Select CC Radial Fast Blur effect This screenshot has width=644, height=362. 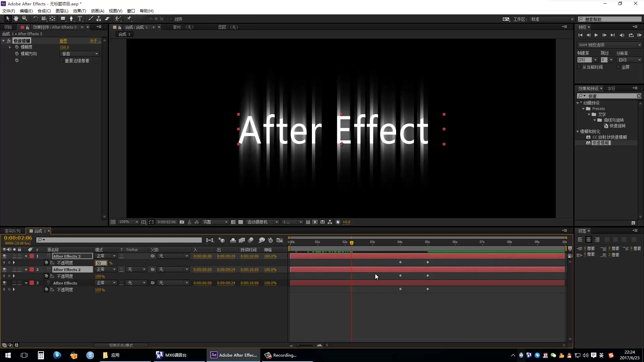pos(609,137)
